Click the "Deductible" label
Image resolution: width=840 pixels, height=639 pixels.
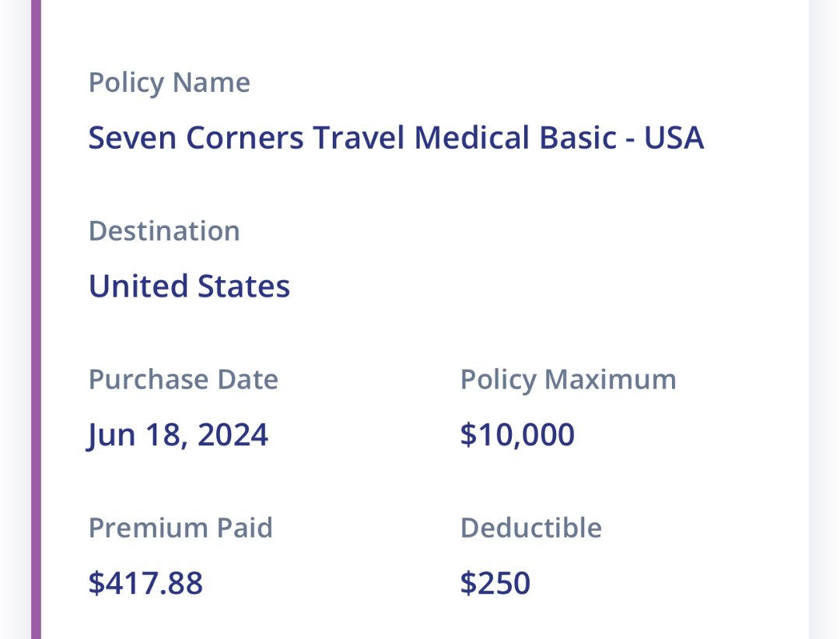click(530, 527)
